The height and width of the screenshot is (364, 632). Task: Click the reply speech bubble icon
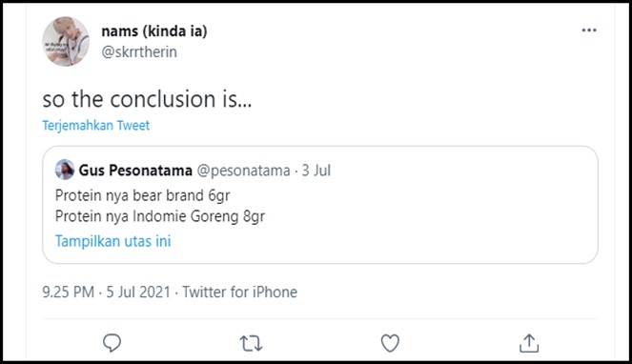pyautogui.click(x=112, y=343)
